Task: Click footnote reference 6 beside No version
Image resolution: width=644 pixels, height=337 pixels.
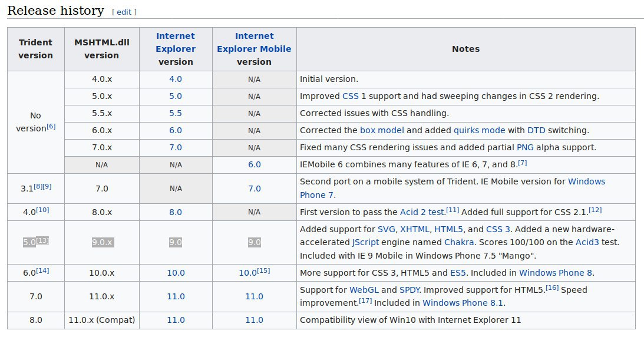Action: 51,126
